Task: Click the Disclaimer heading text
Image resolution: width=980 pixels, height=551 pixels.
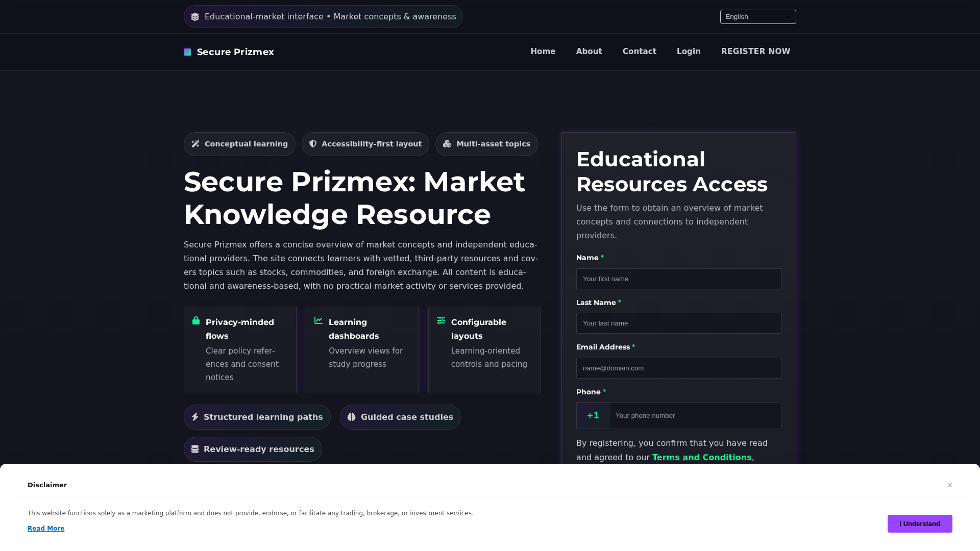Action: coord(47,485)
